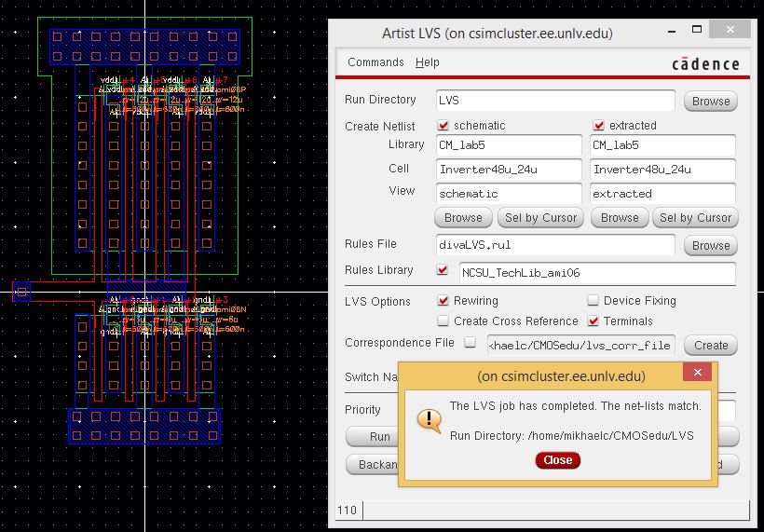Click the divaLVS.rul rules file field
Screen dimensions: 764x532
(x=555, y=245)
